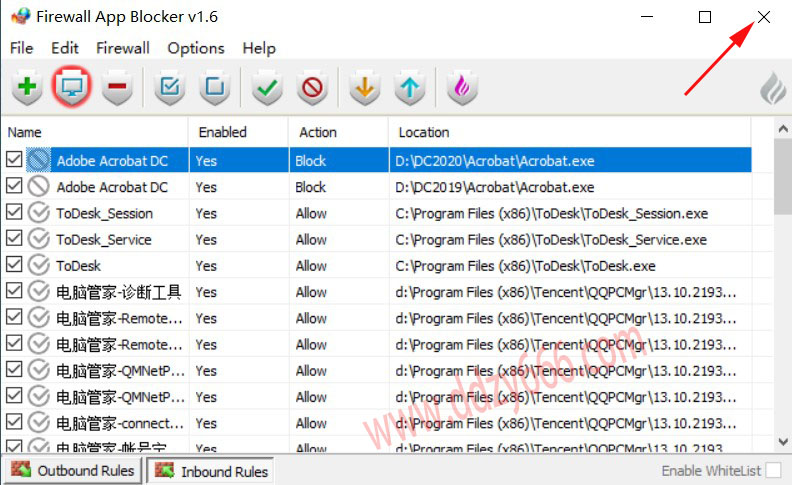Click the scrollbar down arrow

(x=782, y=442)
